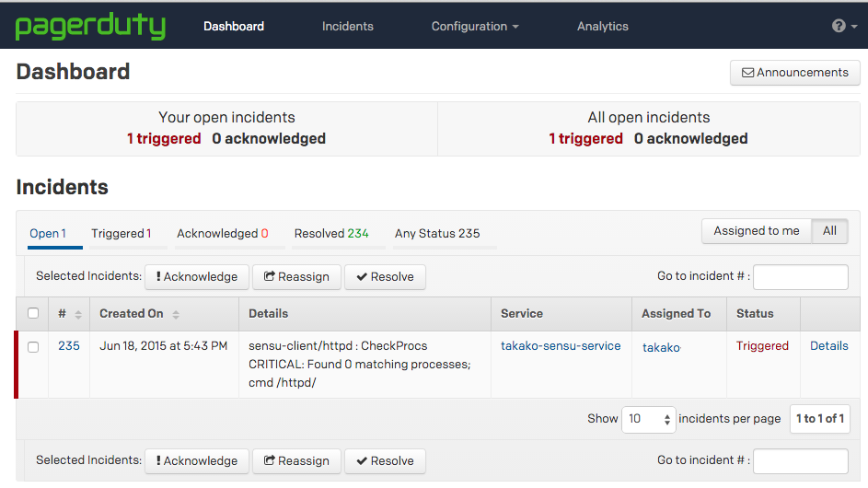Select checkbox for incident 235
Image resolution: width=868 pixels, height=488 pixels.
click(x=33, y=346)
